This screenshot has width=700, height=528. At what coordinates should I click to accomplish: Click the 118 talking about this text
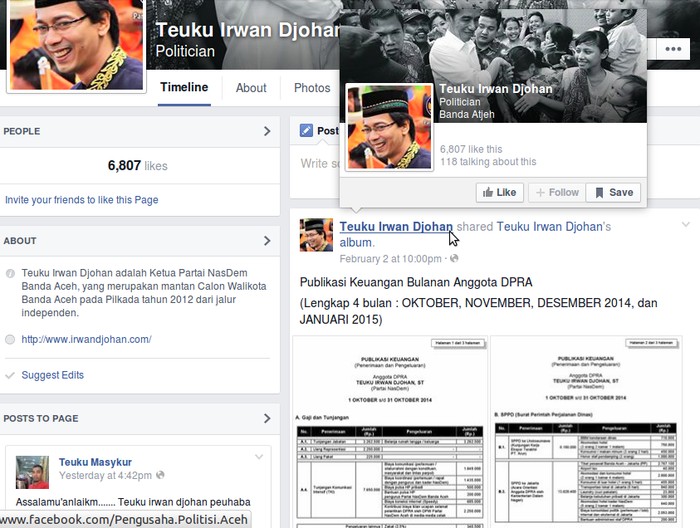(x=488, y=162)
